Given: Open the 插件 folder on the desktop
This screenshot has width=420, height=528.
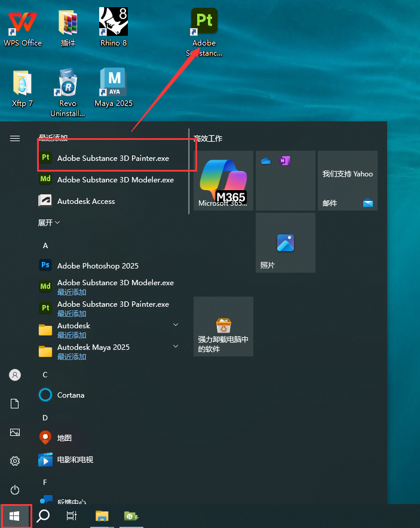Looking at the screenshot, I should pos(68,29).
